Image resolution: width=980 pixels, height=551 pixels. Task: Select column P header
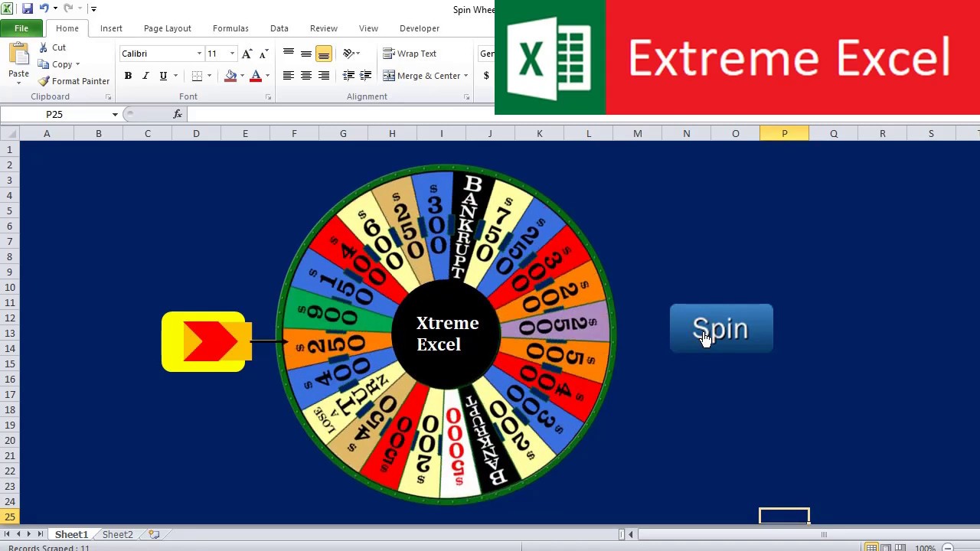[x=784, y=134]
